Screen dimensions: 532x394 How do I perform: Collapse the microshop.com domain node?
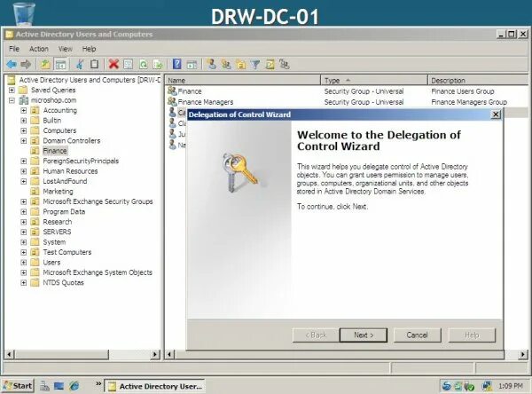12,100
